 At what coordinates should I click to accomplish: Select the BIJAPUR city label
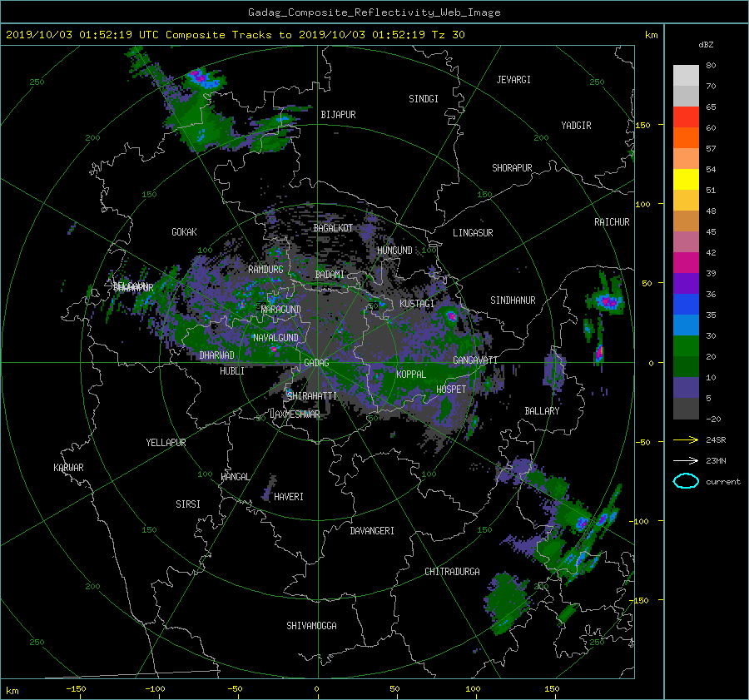pos(338,115)
